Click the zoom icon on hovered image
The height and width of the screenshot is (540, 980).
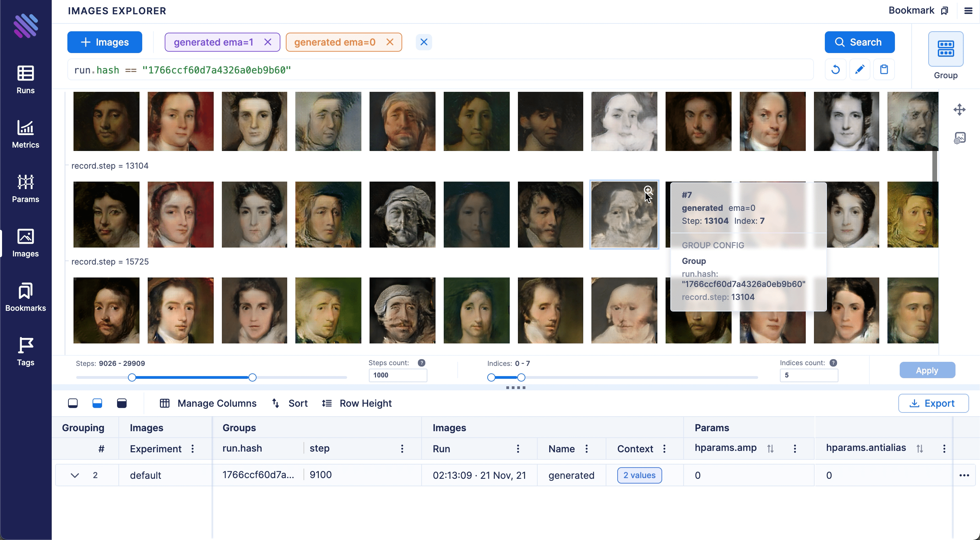tap(648, 190)
